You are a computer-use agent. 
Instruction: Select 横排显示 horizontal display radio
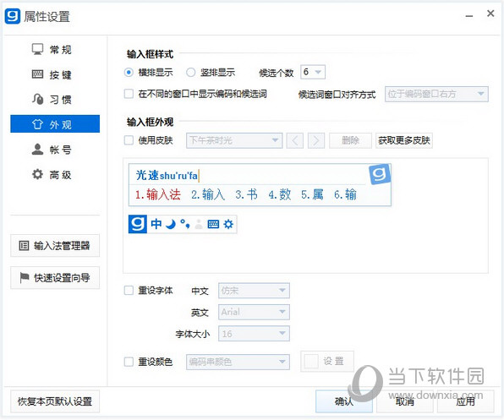tap(129, 72)
